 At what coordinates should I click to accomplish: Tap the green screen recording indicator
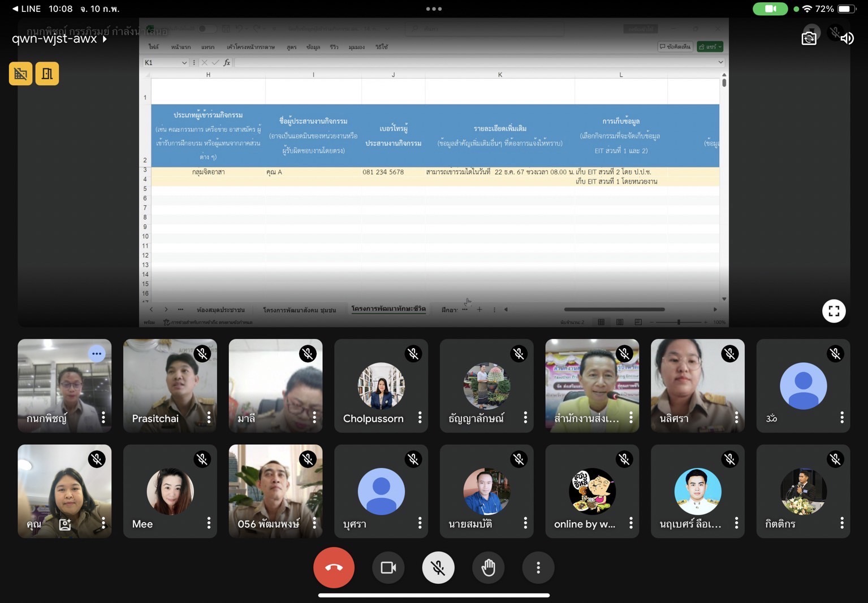tap(770, 8)
